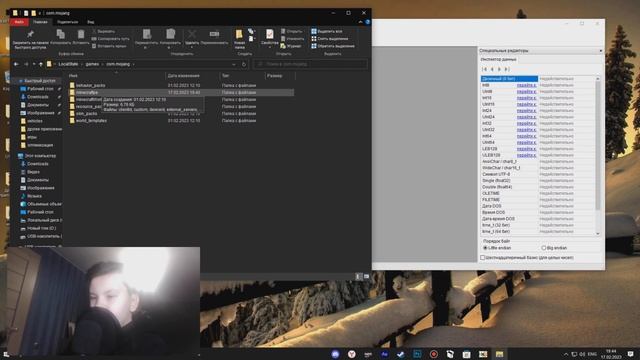Click the Explorer search input field

(310, 64)
